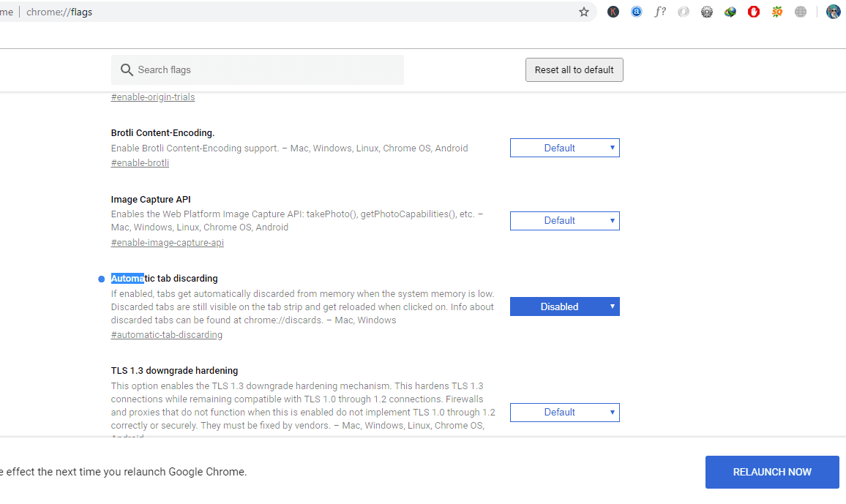Click the grey globe extension icon
This screenshot has width=846, height=504.
(x=801, y=12)
